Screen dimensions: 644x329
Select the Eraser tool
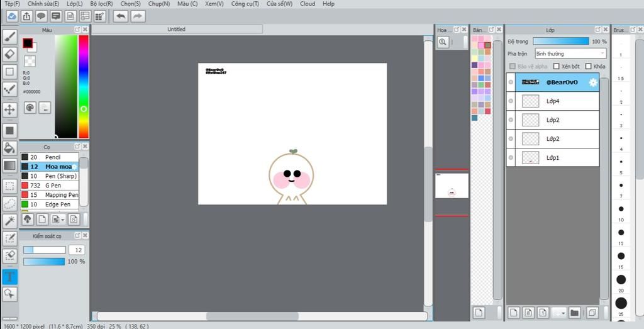(10, 54)
